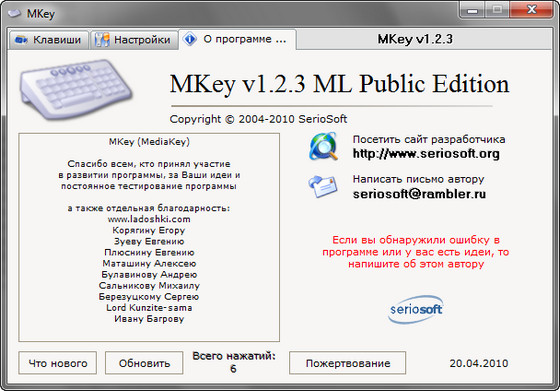560x391 pixels.
Task: Click the seriosoft logo
Action: pyautogui.click(x=416, y=309)
